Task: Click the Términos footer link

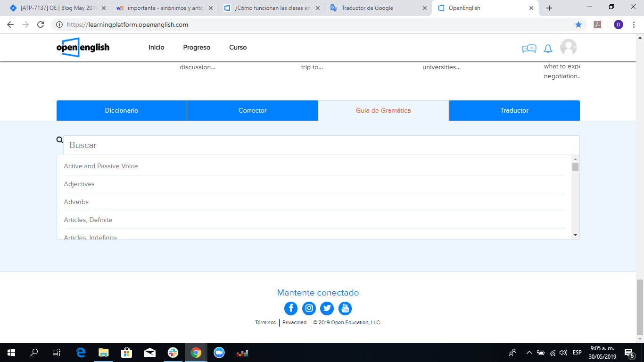Action: [265, 322]
